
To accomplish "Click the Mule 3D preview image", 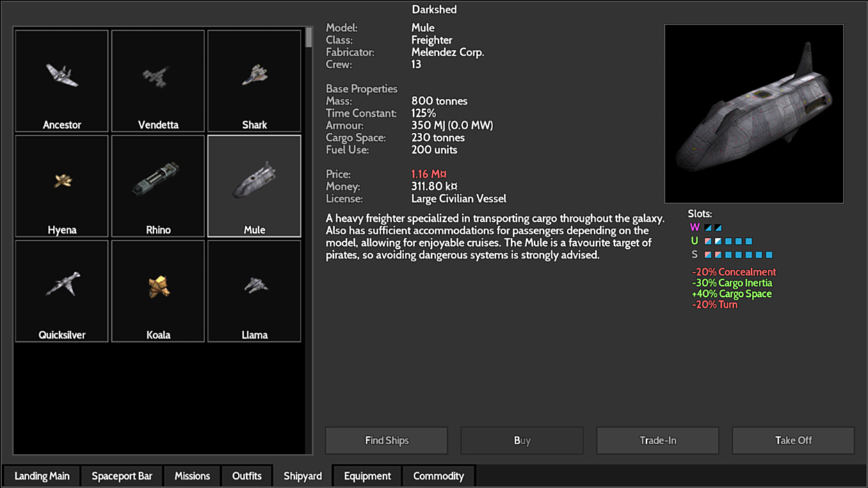I will tap(754, 114).
